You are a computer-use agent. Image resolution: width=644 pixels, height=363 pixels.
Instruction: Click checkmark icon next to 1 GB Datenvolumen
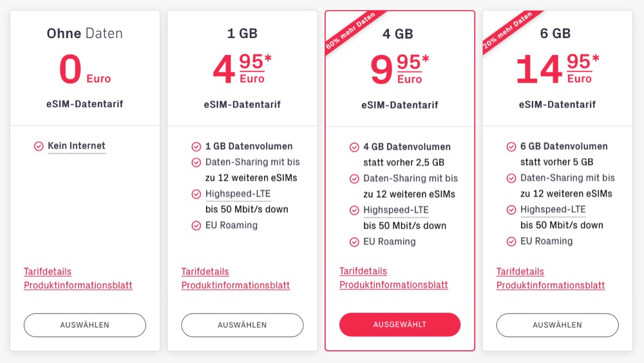pos(196,146)
